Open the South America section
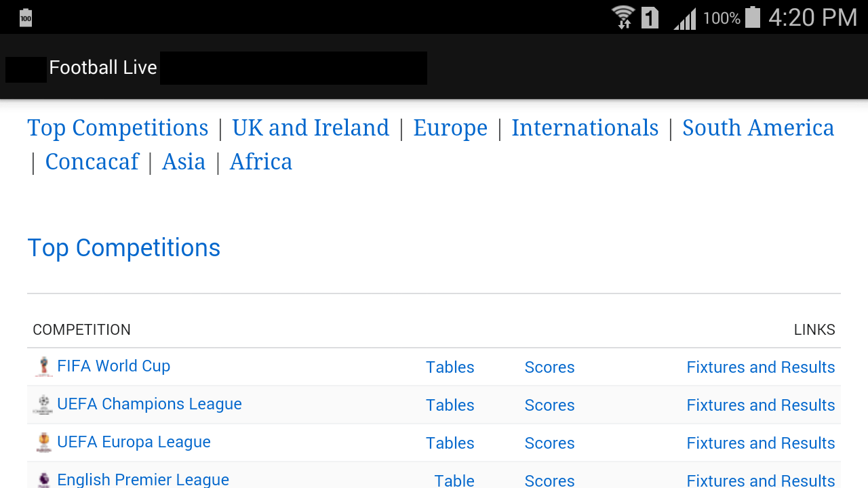The image size is (868, 488). [x=758, y=128]
